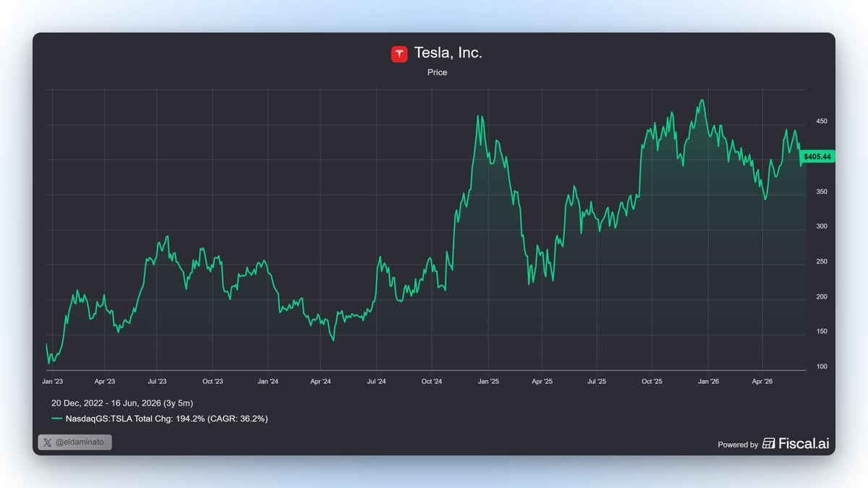The width and height of the screenshot is (868, 488).
Task: Click the $405.44 current price tag
Action: coord(817,156)
